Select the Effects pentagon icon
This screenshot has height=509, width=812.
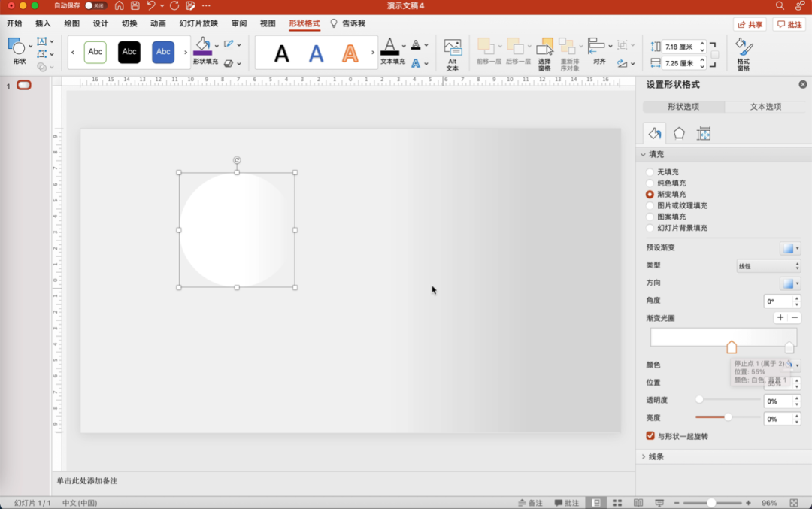pos(679,134)
